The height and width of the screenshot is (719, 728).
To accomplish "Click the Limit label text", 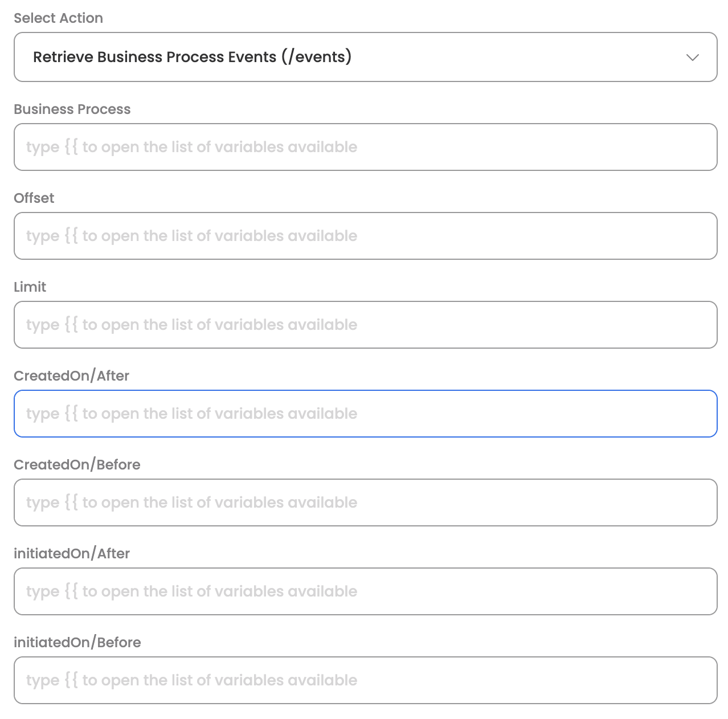I will click(30, 287).
